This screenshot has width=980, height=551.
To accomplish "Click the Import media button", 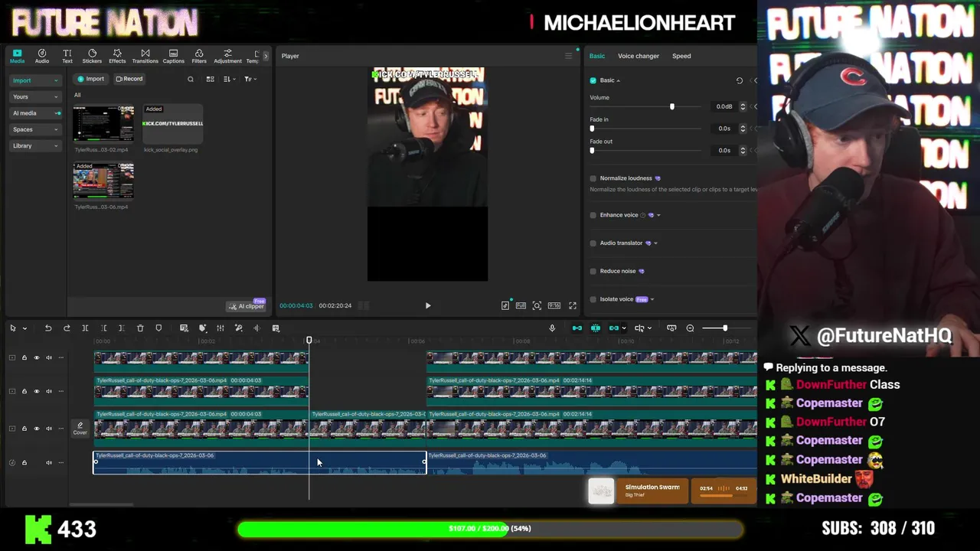I will [90, 79].
